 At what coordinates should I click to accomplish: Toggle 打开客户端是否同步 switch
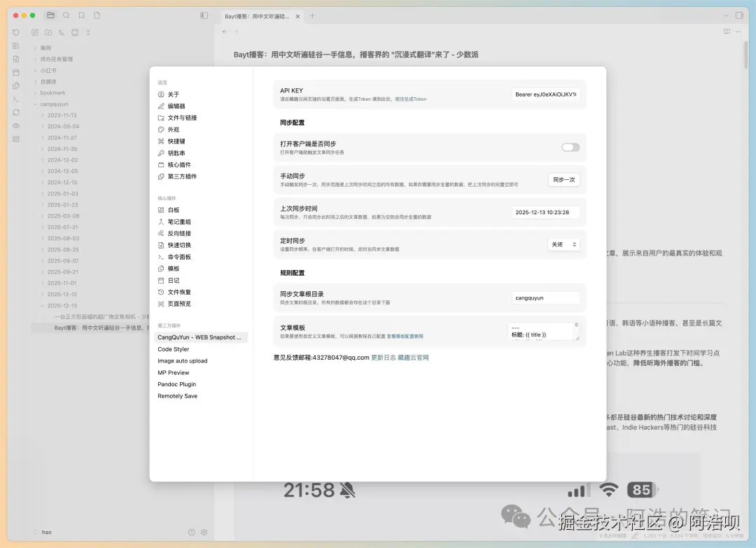[570, 148]
